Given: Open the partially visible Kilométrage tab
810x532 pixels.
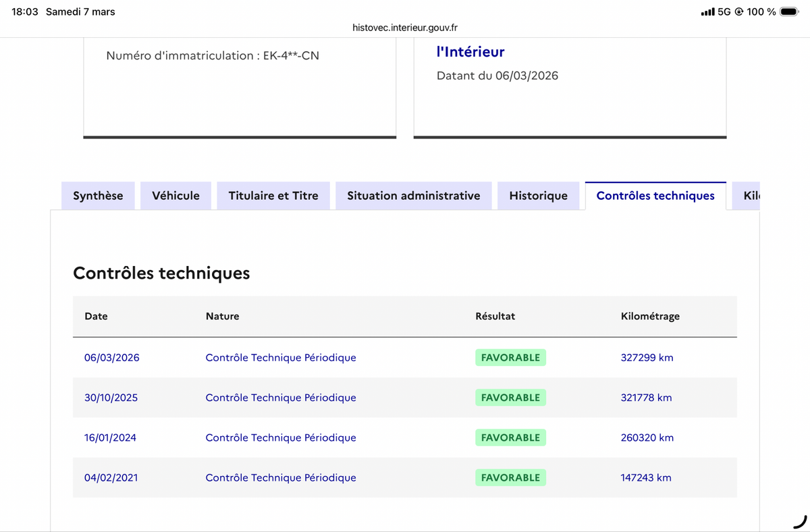Looking at the screenshot, I should click(x=746, y=196).
